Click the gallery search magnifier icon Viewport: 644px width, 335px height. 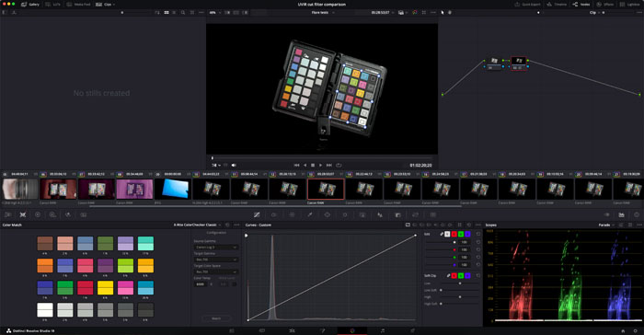click(183, 12)
